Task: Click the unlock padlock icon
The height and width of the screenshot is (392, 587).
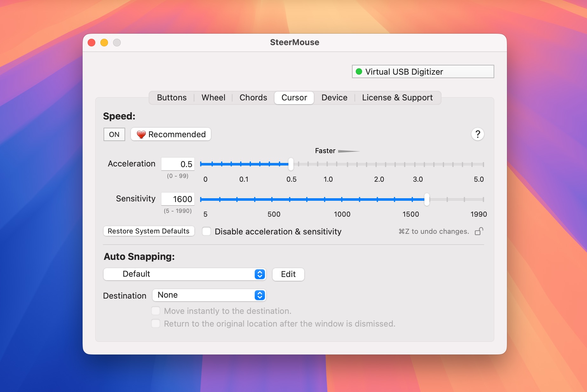Action: pyautogui.click(x=479, y=231)
